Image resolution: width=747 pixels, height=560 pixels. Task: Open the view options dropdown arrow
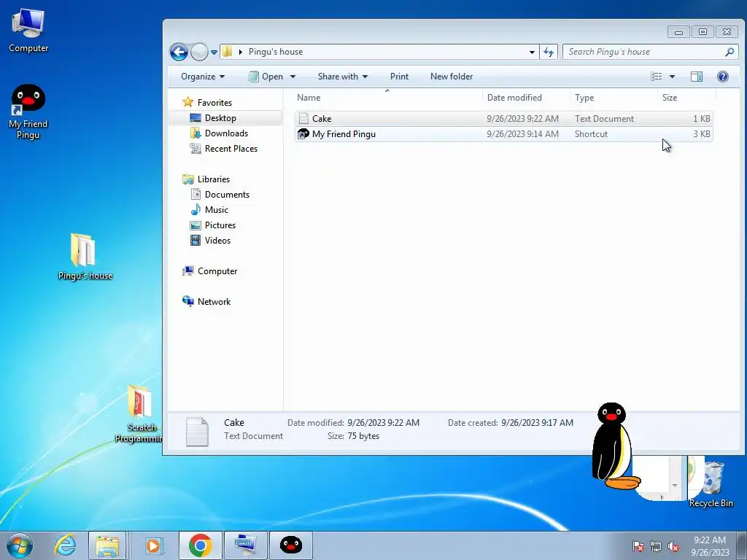click(x=672, y=77)
